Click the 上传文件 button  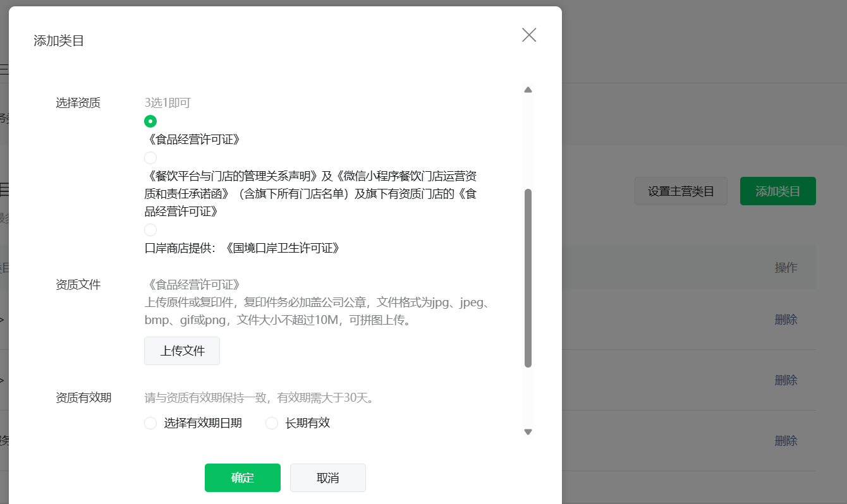coord(182,351)
